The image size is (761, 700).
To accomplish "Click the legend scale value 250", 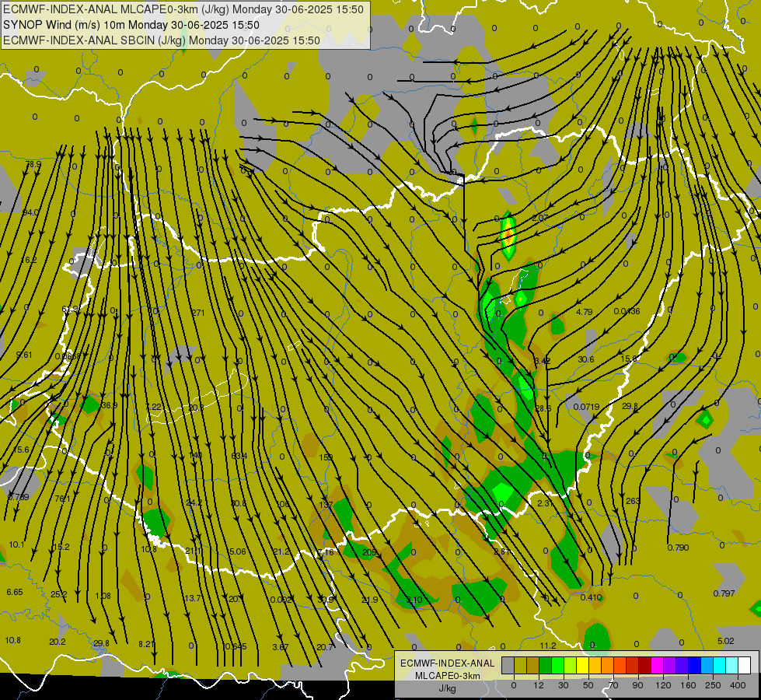I will click(x=713, y=685).
